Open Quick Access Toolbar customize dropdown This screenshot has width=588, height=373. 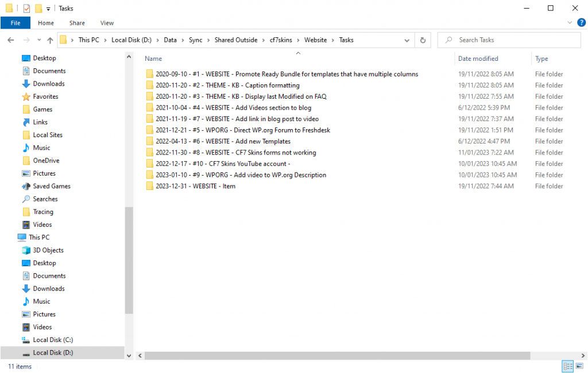point(48,9)
